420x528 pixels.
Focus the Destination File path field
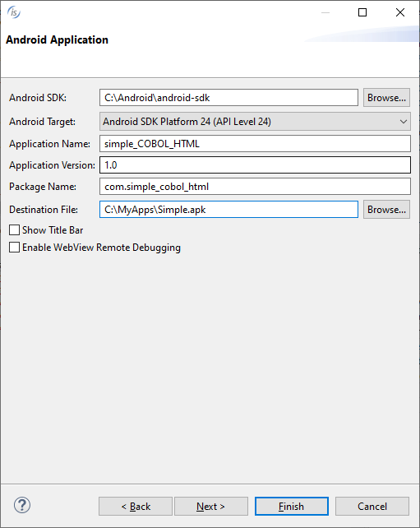(228, 210)
